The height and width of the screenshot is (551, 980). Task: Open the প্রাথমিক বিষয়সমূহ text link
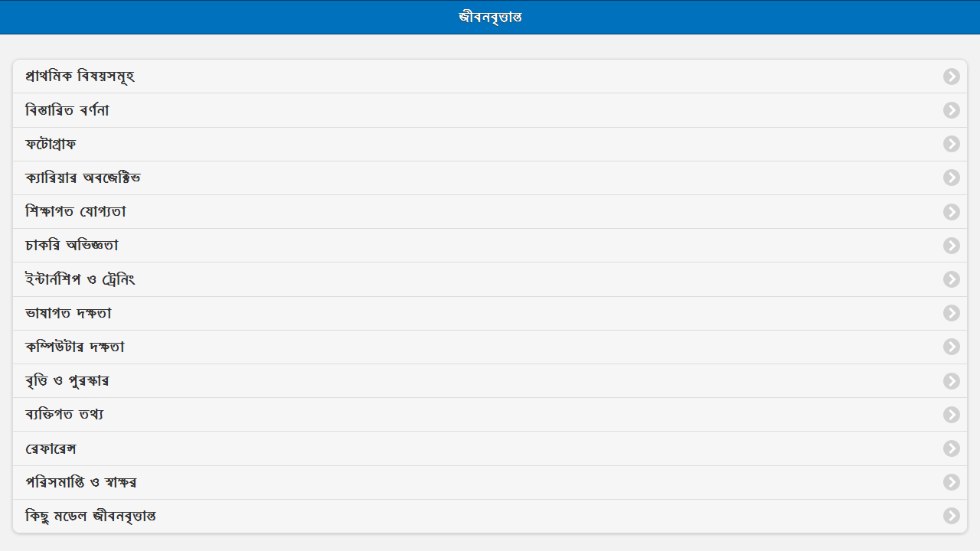pyautogui.click(x=80, y=77)
